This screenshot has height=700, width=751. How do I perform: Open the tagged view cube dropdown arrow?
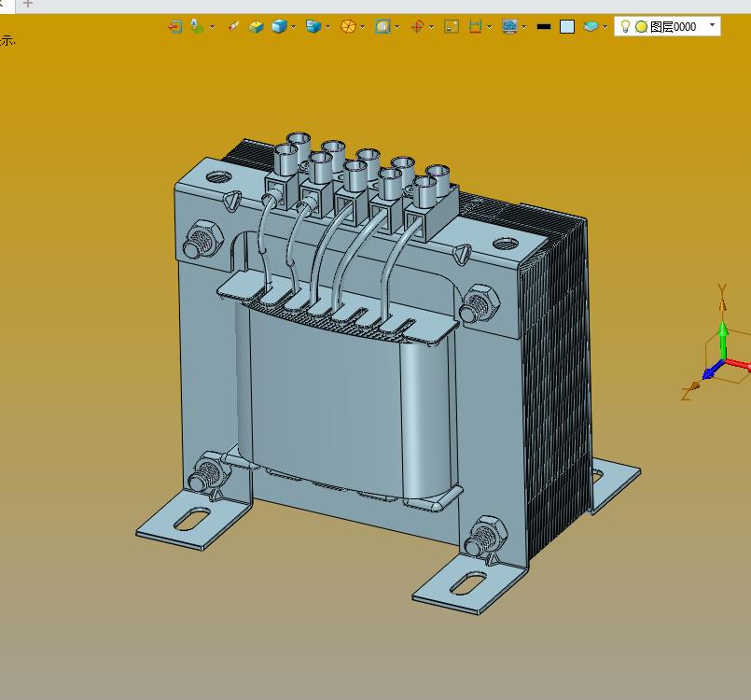(x=328, y=27)
